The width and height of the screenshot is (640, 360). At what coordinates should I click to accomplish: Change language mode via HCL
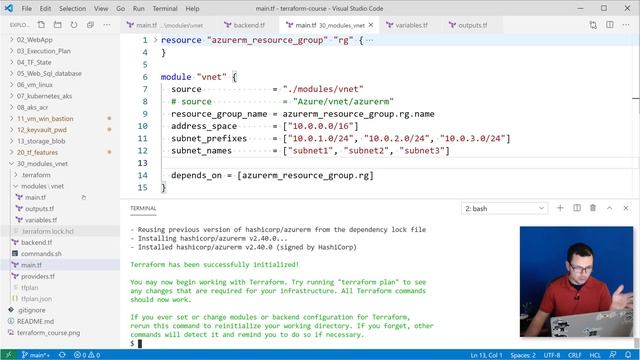(595, 355)
